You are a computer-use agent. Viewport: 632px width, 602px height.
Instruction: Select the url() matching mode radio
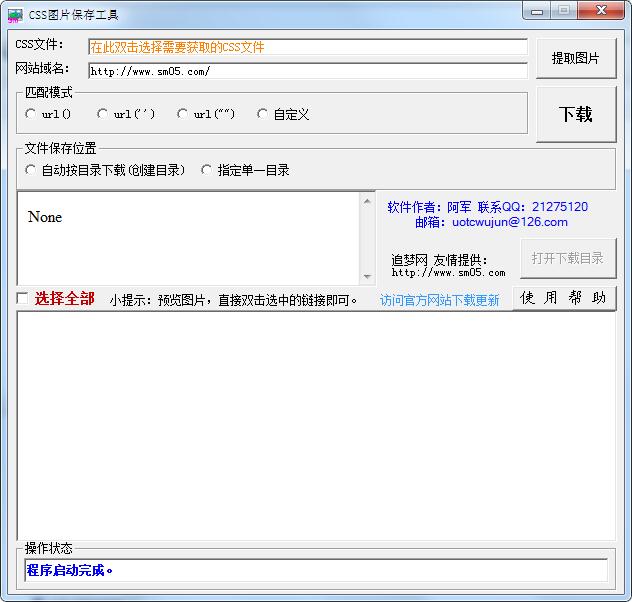pos(30,114)
